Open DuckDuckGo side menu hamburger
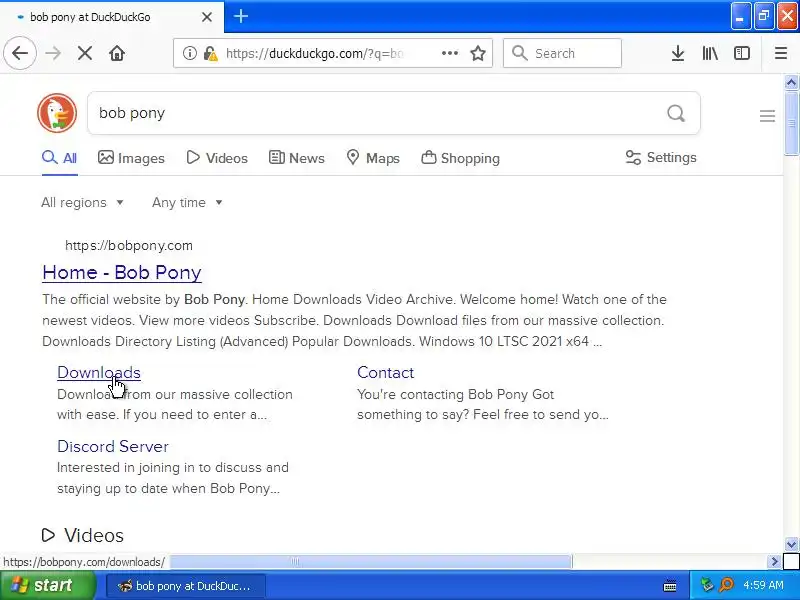This screenshot has width=800, height=600. click(x=767, y=116)
